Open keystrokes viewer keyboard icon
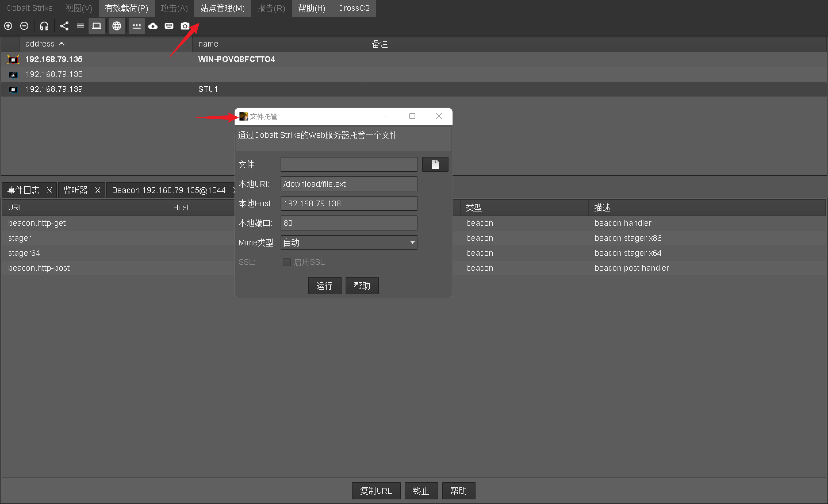This screenshot has height=504, width=828. point(169,26)
